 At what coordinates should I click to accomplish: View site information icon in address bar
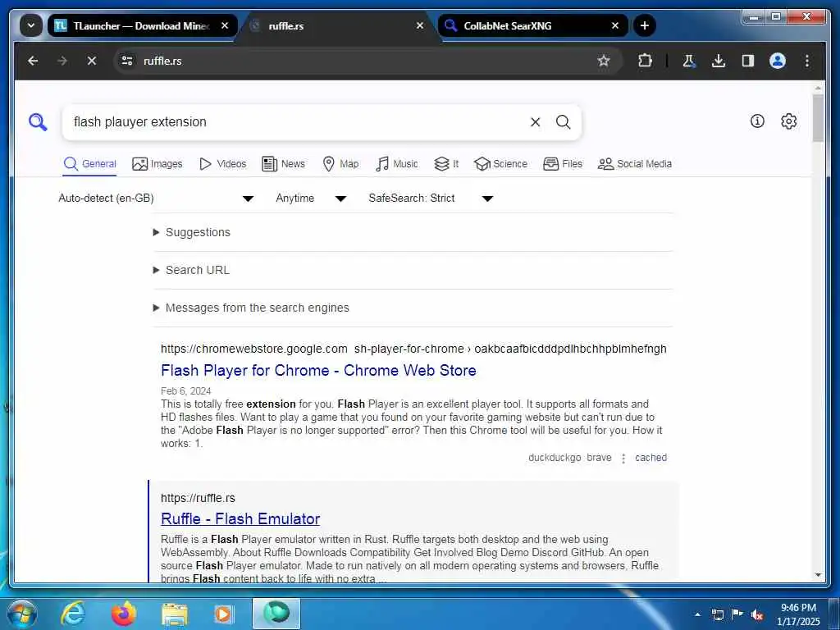click(x=127, y=61)
